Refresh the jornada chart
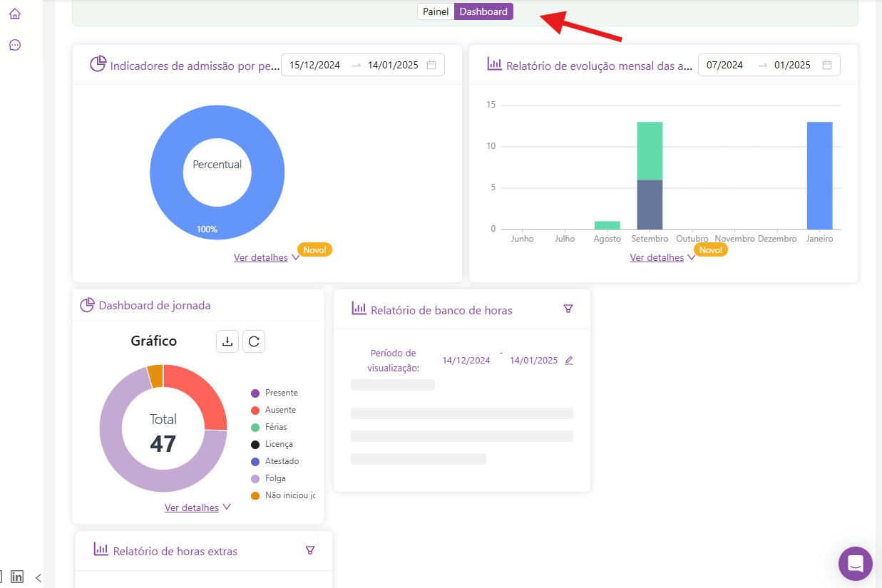The image size is (882, 588). coord(254,341)
